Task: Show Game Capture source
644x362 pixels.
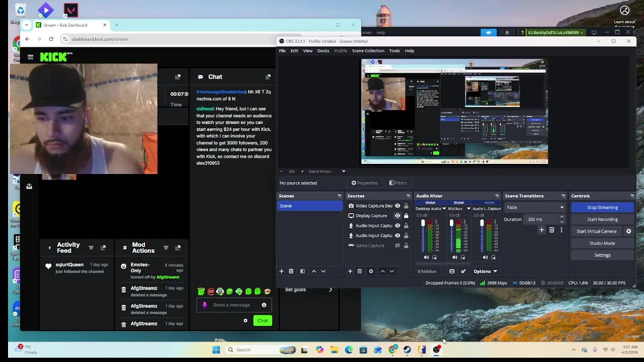Action: 397,245
